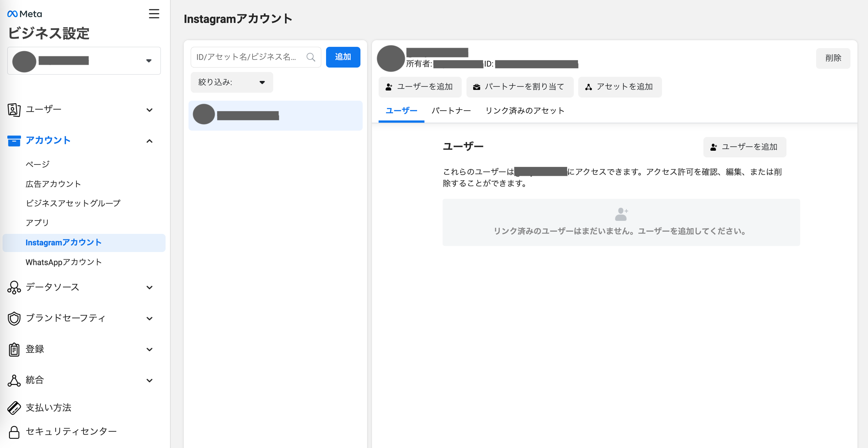Select the Instagram account in the list

click(275, 116)
